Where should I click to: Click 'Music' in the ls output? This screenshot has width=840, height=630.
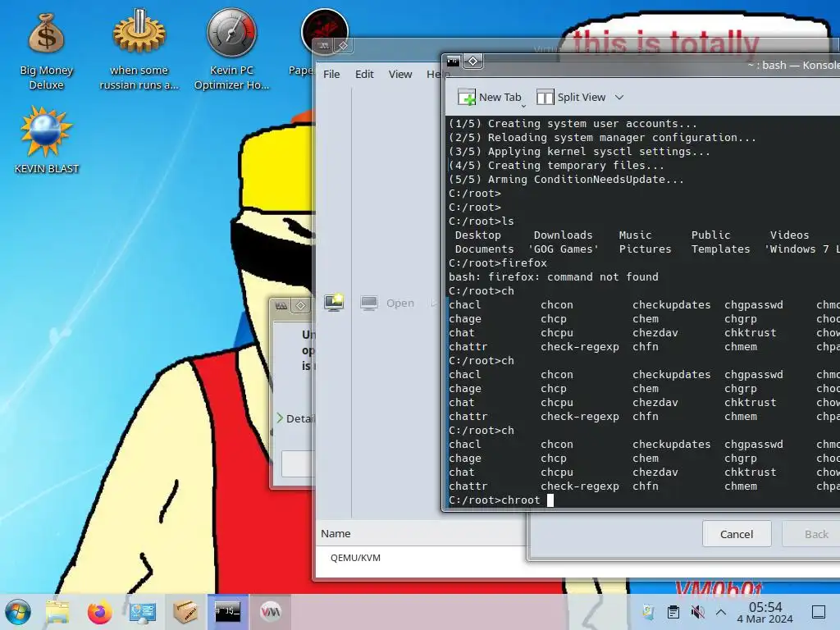click(636, 235)
